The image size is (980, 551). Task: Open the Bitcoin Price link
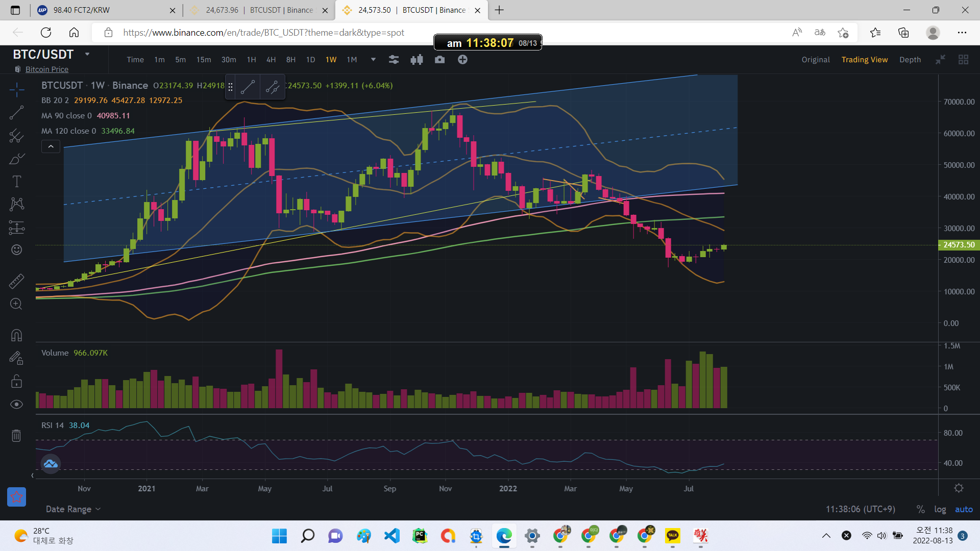(47, 69)
